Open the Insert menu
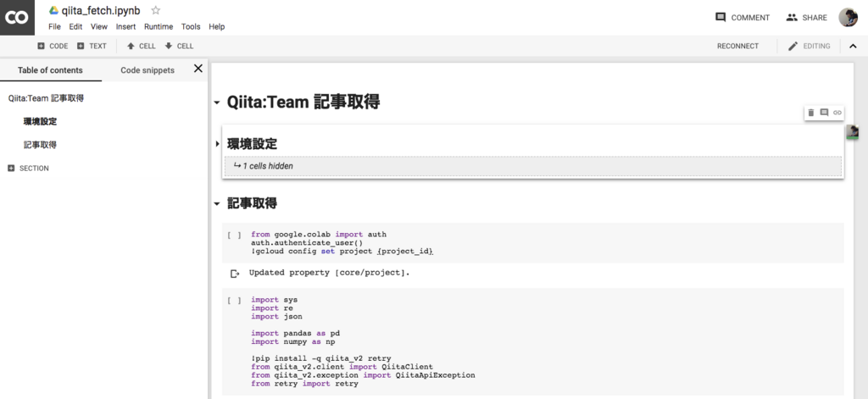Screen dimensions: 868x399 point(125,26)
